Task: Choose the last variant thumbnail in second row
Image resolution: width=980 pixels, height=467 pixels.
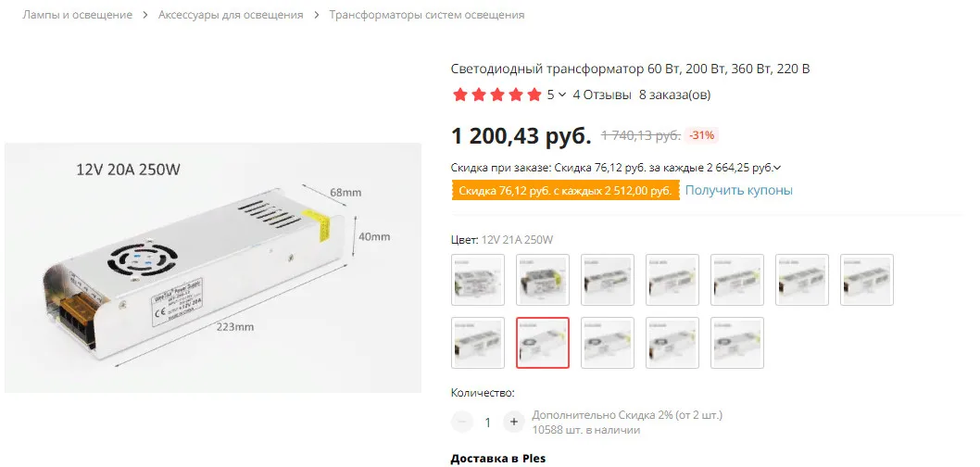Action: (737, 343)
